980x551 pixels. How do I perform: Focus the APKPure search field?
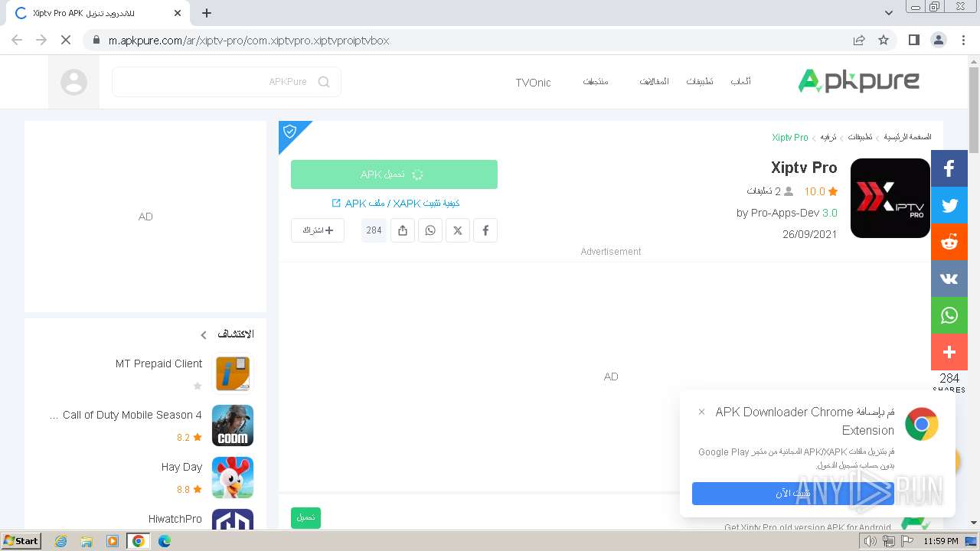point(227,82)
